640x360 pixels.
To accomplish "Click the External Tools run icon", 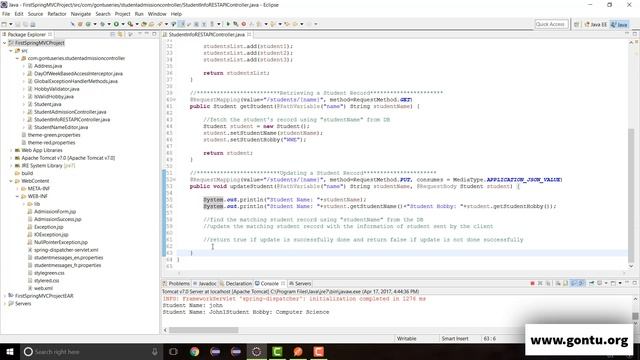I will click(x=130, y=24).
